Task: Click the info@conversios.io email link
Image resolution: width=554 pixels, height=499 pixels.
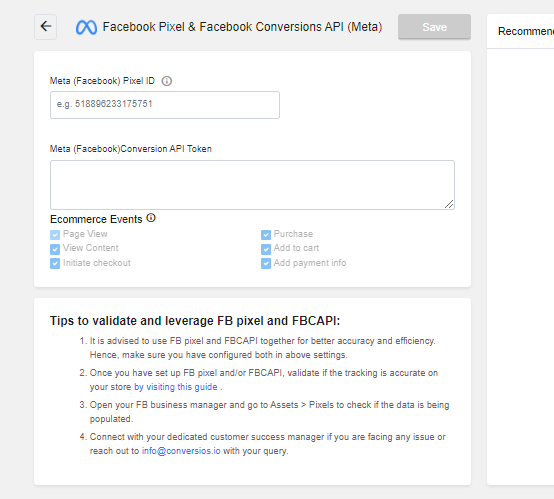Action: click(x=181, y=451)
